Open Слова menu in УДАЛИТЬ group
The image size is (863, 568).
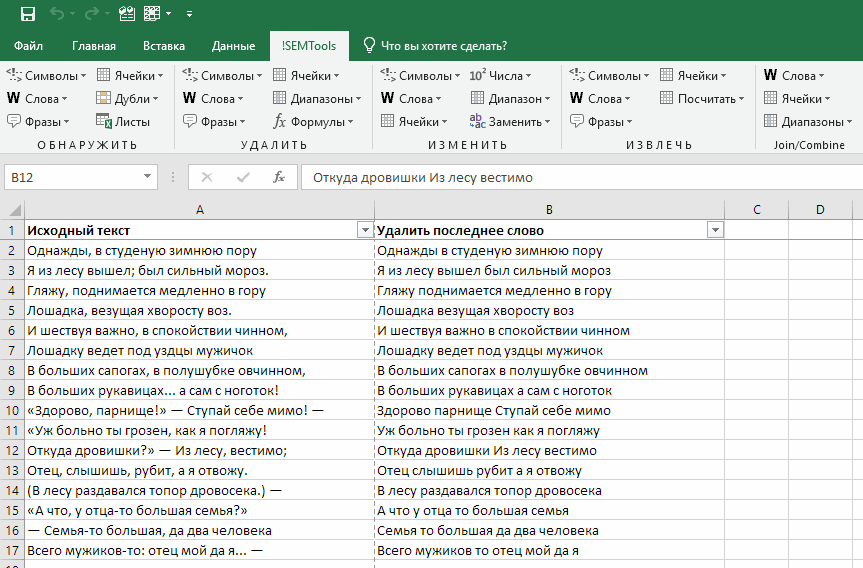(213, 99)
